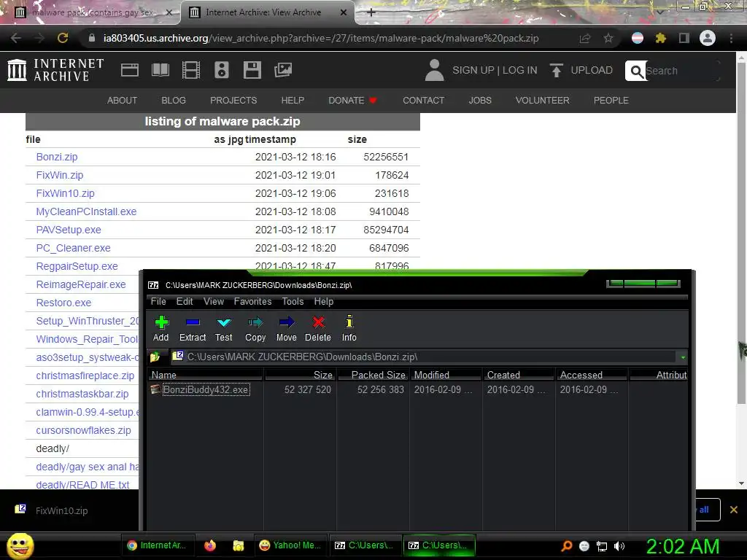Open the Edit menu in 7-Zip
747x560 pixels.
[185, 301]
